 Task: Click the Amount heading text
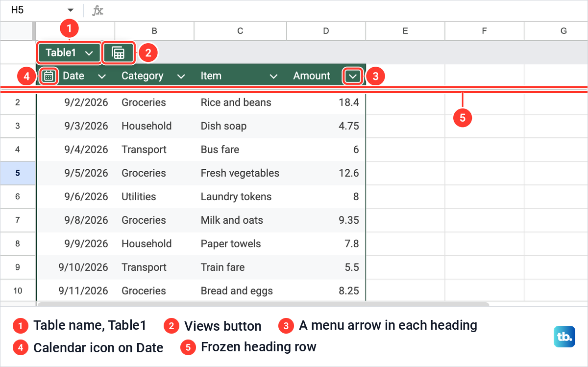click(x=312, y=76)
